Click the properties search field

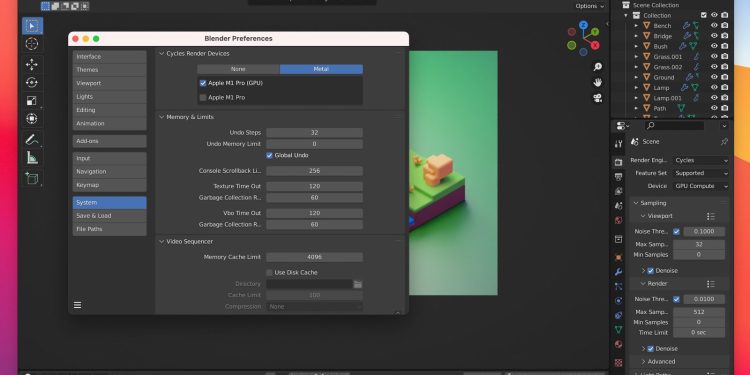pos(674,126)
